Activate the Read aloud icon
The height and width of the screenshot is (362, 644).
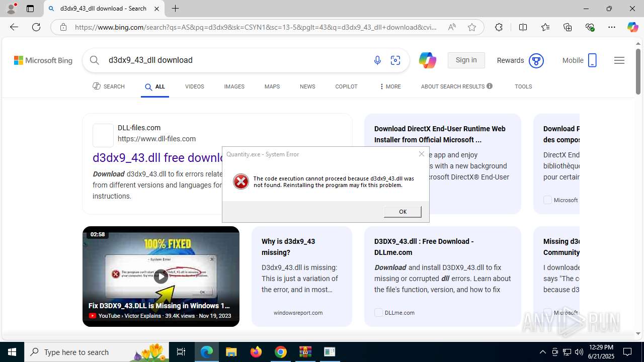pyautogui.click(x=452, y=27)
